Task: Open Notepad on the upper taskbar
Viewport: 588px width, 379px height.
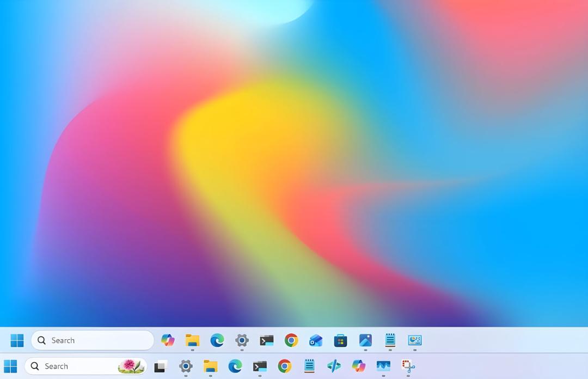Action: 390,340
